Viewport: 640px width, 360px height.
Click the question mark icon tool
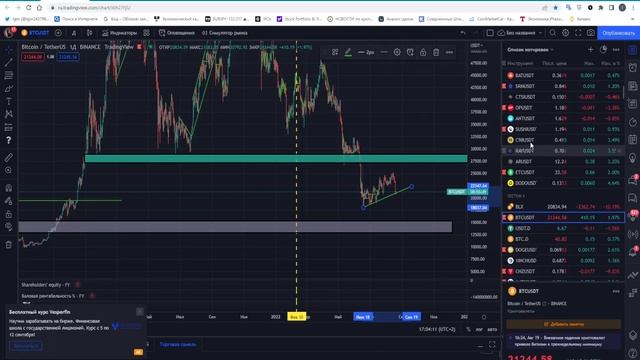pyautogui.click(x=9, y=140)
